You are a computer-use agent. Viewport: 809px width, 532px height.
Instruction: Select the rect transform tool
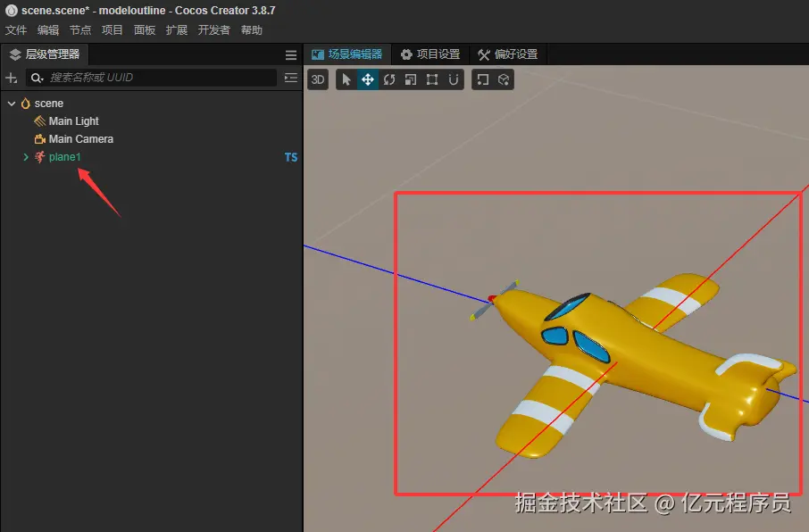tap(432, 79)
